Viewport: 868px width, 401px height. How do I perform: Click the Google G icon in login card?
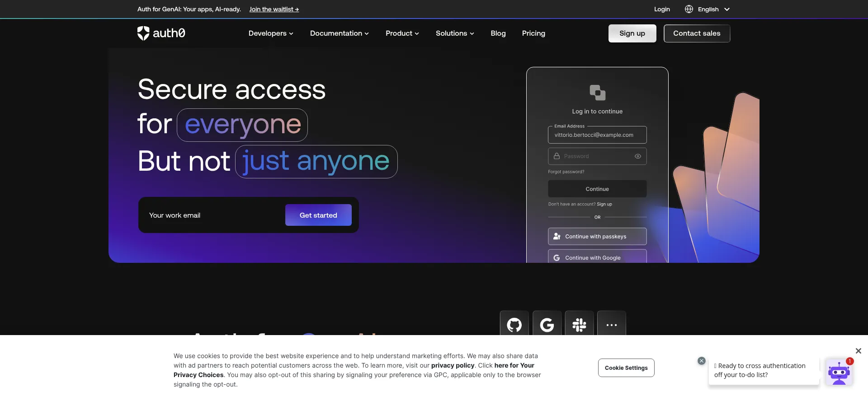coord(557,258)
